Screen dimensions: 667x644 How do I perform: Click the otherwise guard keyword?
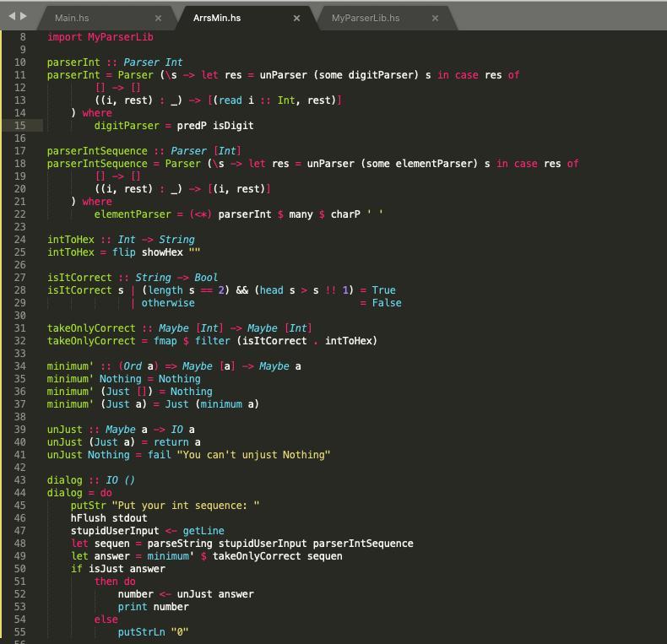[x=168, y=303]
